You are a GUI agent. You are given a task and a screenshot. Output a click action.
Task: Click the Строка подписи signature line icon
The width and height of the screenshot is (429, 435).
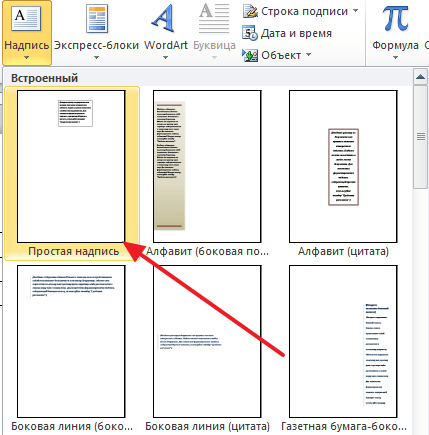pyautogui.click(x=250, y=11)
